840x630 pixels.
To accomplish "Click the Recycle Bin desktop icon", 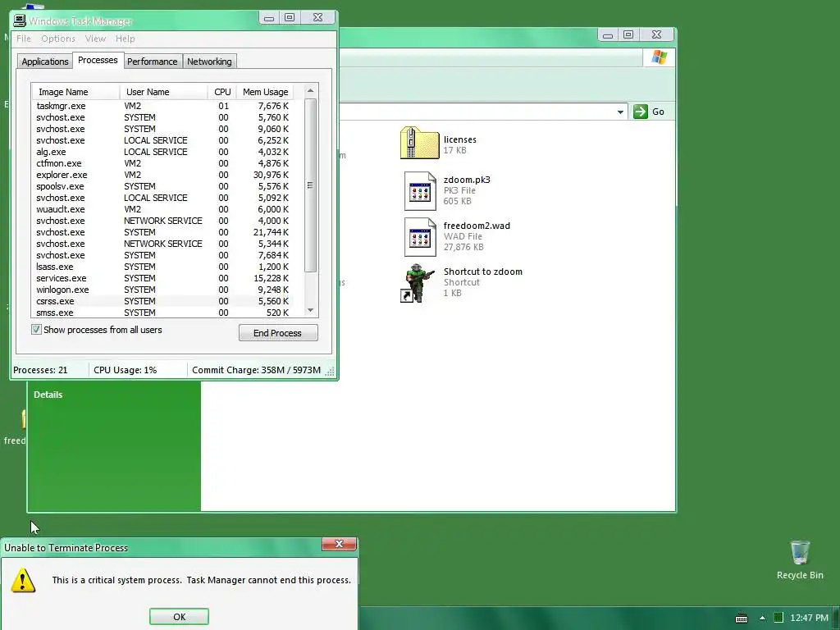I will pos(800,552).
